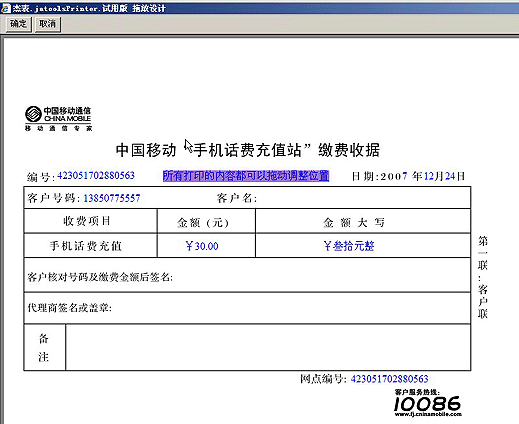Screen dimensions: 519x424
Task: Select the receipt title 缴费收据 heading
Action: click(x=248, y=150)
